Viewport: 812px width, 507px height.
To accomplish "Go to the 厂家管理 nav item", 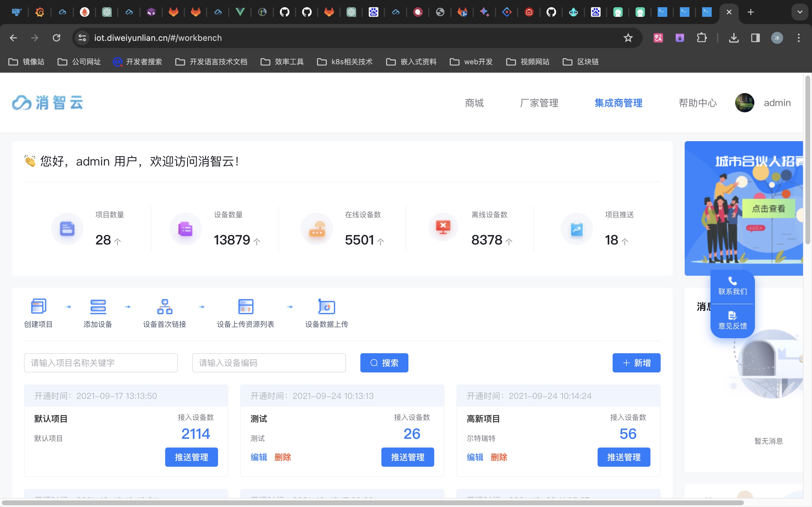I will 539,103.
